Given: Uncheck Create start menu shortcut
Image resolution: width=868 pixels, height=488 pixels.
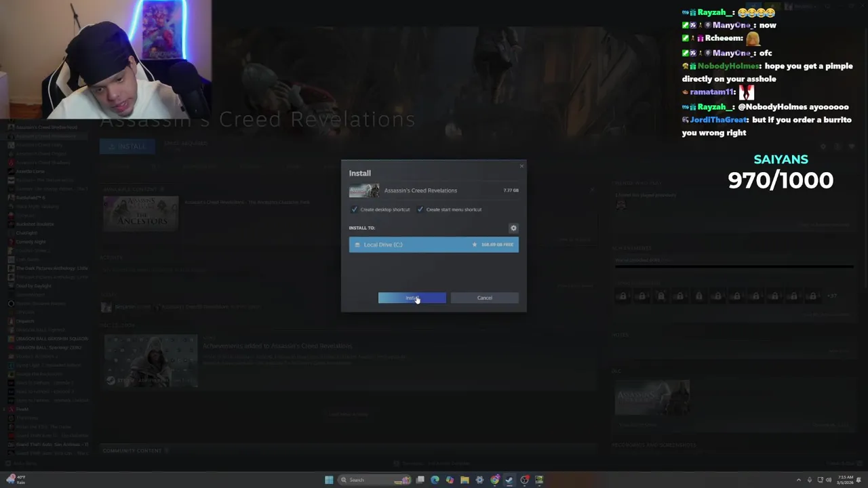Looking at the screenshot, I should 420,209.
